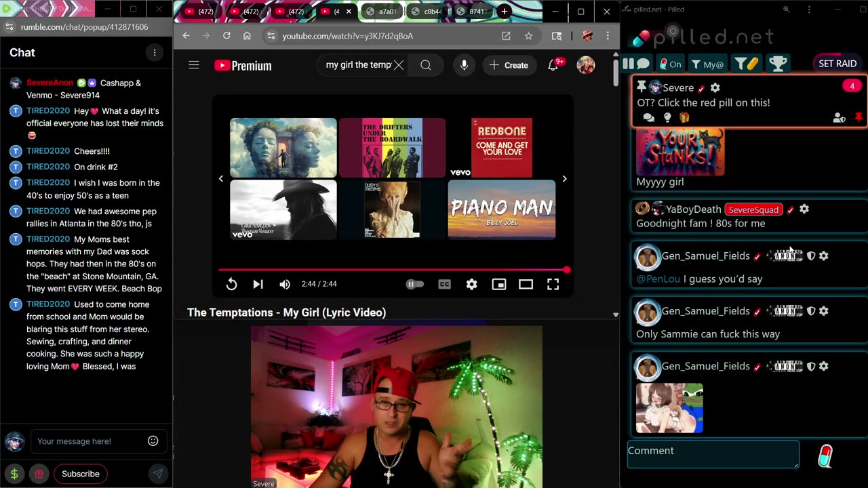
Task: Reload the YouTube page
Action: (226, 36)
